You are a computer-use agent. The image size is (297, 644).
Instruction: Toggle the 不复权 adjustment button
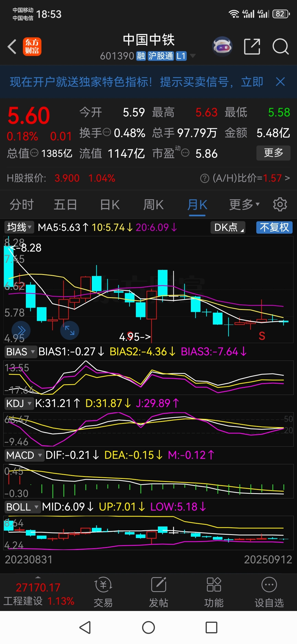(274, 228)
